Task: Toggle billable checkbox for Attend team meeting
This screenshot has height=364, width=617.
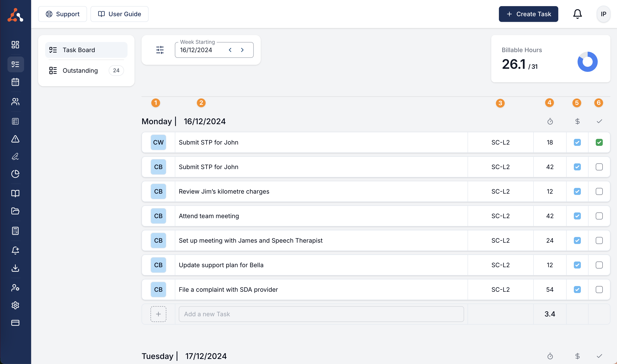Action: point(577,216)
